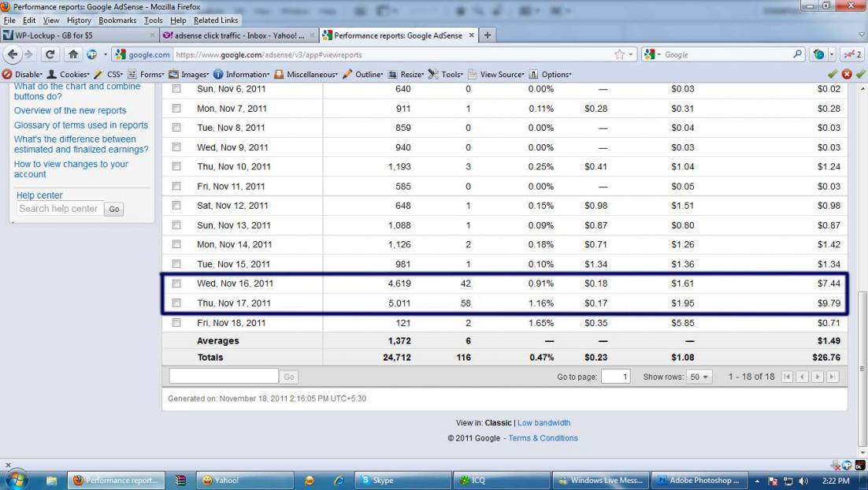Click the search magnifier in Google search box
The image size is (868, 490).
797,54
